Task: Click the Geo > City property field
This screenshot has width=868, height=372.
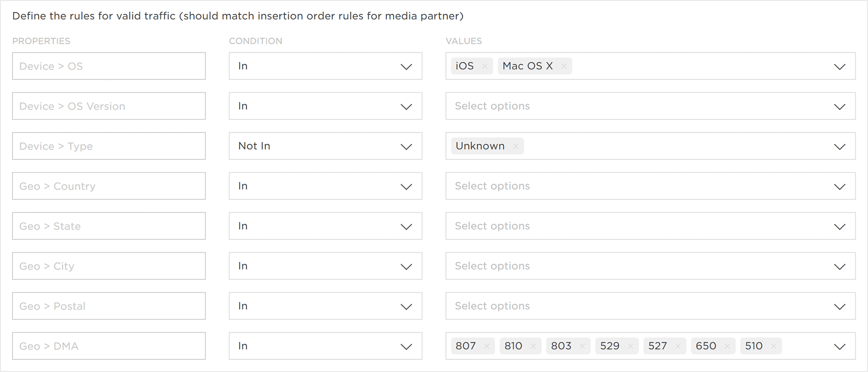Action: coord(109,266)
